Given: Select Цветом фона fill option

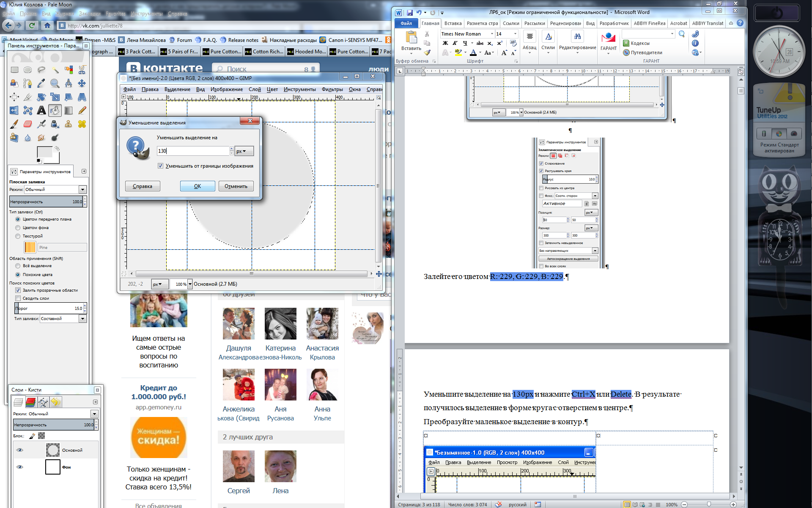Looking at the screenshot, I should 18,228.
